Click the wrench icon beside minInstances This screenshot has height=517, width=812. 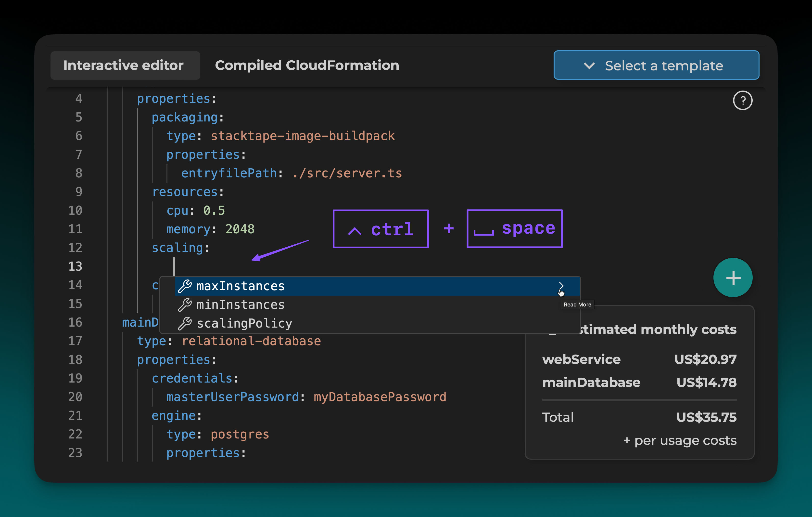tap(185, 305)
